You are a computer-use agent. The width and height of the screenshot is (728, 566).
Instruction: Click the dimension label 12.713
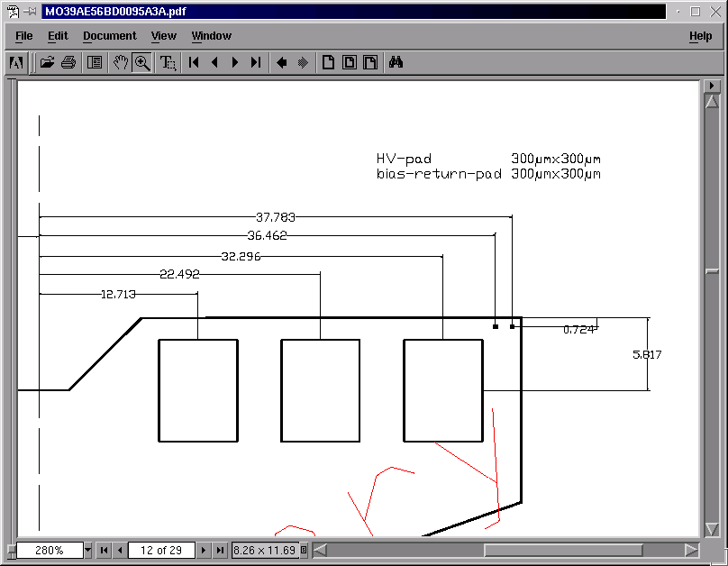[118, 294]
